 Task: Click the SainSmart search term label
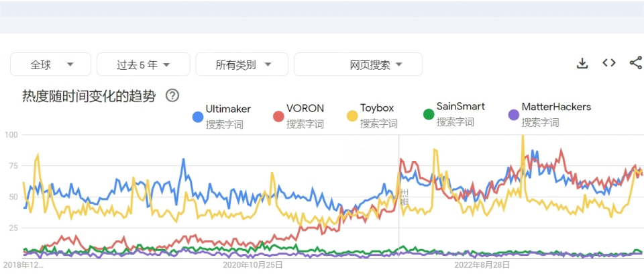[460, 106]
